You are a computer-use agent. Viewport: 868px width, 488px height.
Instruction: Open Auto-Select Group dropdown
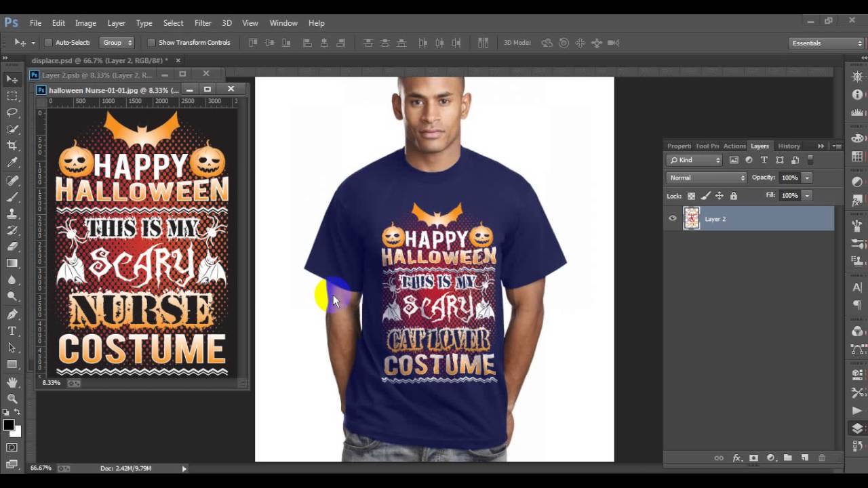pyautogui.click(x=117, y=43)
